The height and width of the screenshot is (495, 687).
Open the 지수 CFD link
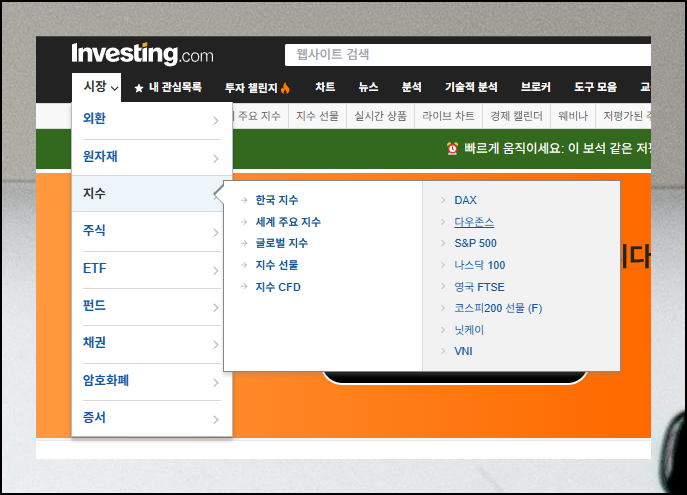pos(278,287)
